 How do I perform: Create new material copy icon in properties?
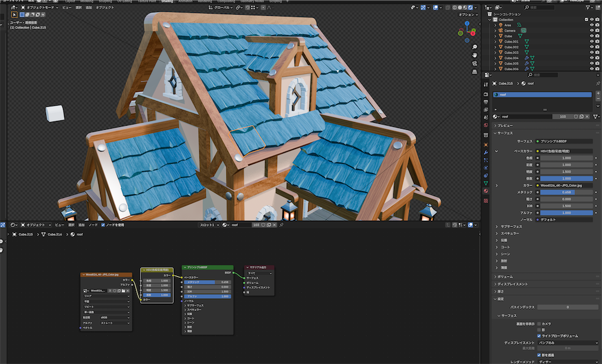(581, 117)
